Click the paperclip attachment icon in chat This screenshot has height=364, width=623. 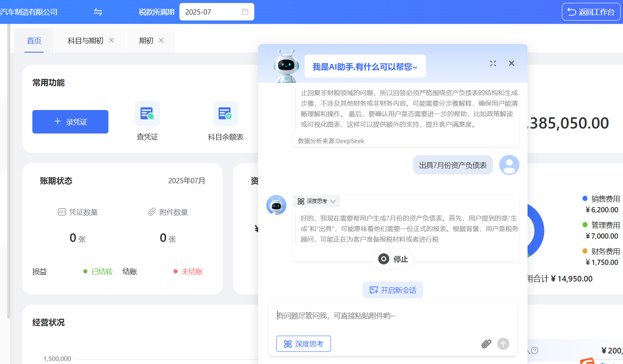[486, 344]
